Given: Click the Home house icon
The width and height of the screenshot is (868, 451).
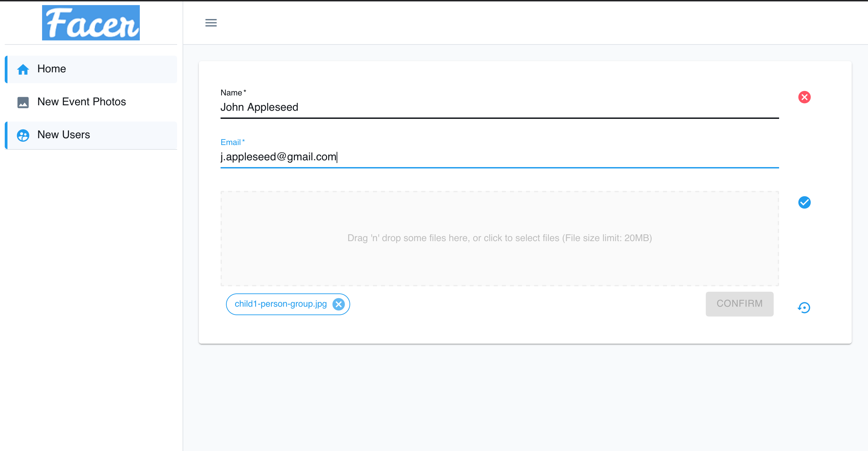Looking at the screenshot, I should pyautogui.click(x=23, y=69).
